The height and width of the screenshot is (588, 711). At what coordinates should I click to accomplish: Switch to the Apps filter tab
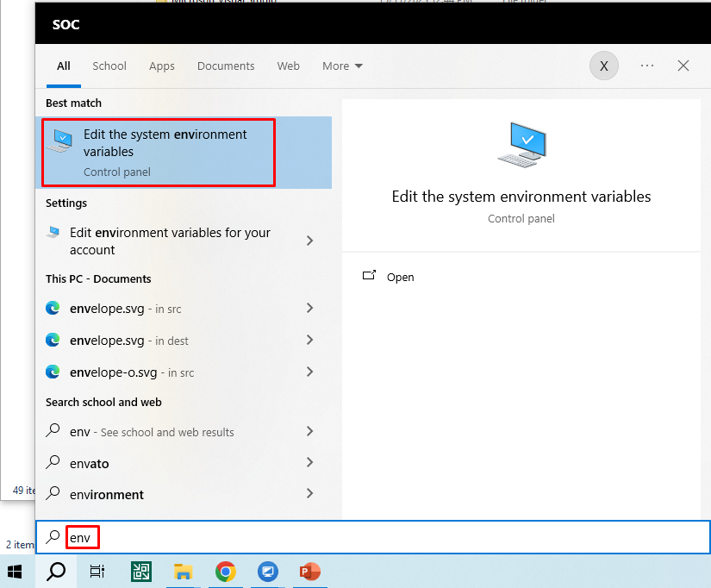coord(161,66)
